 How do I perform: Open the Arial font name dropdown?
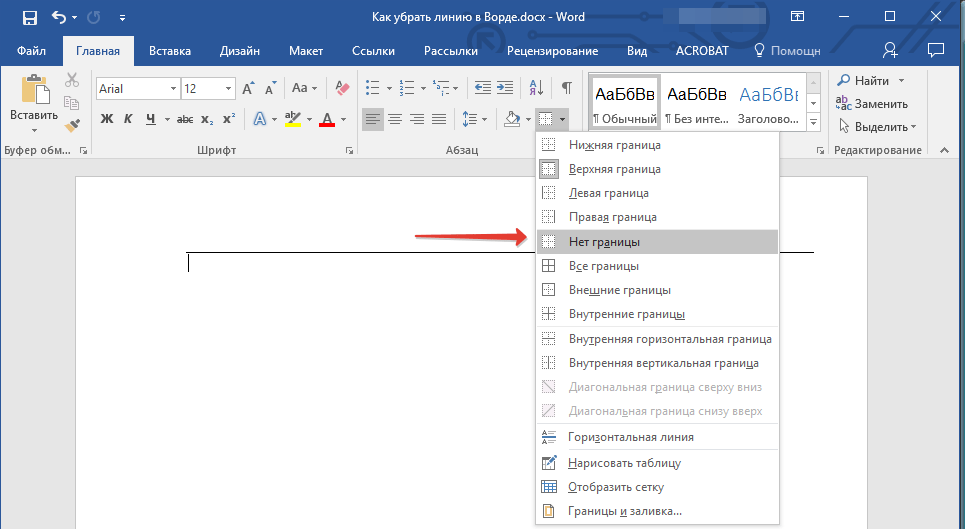click(173, 89)
